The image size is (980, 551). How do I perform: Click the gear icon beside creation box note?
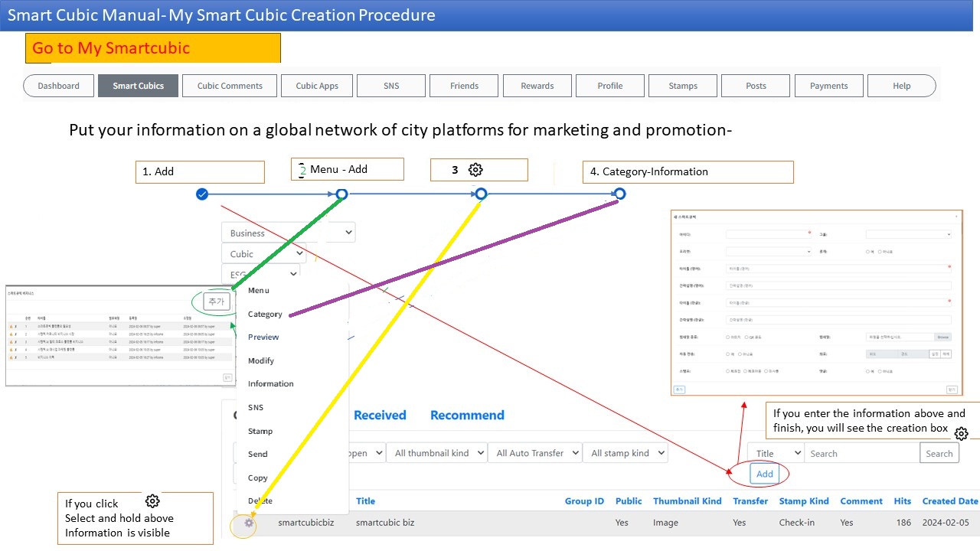pyautogui.click(x=961, y=434)
